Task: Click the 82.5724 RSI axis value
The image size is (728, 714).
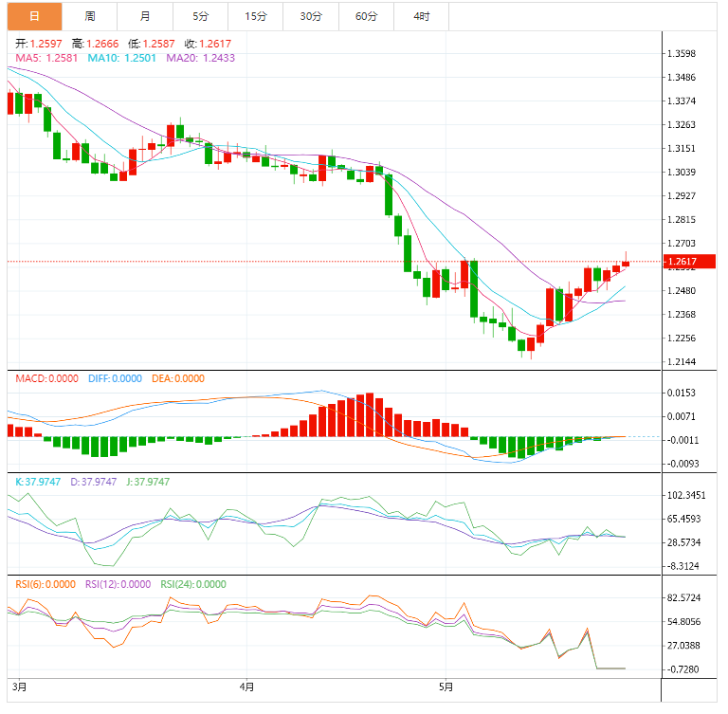Action: [683, 598]
